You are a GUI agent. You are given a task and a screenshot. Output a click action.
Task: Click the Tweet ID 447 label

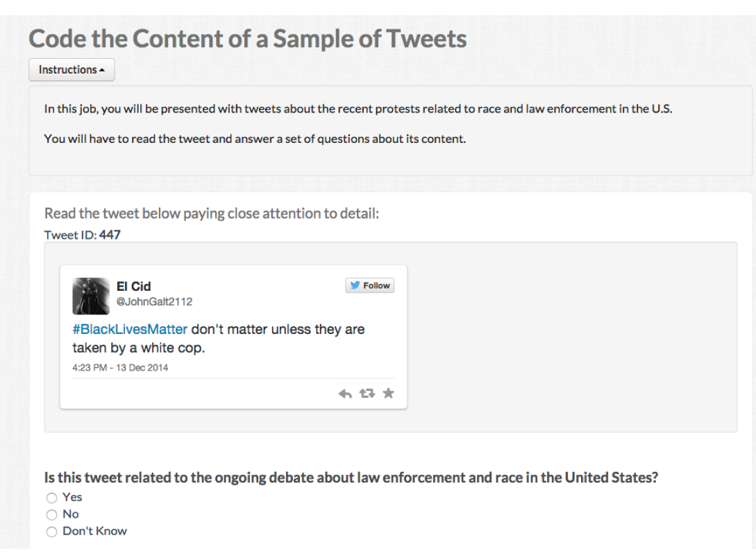[83, 235]
